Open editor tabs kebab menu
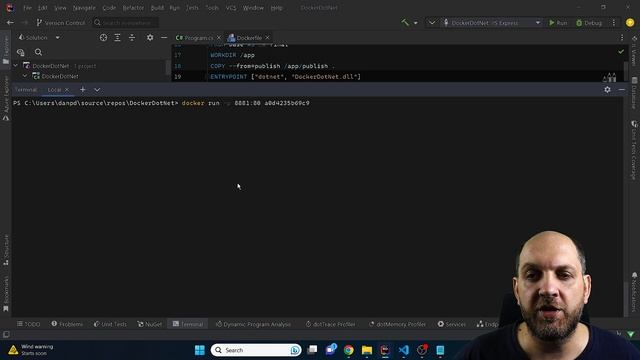This screenshot has height=360, width=640. coord(622,38)
